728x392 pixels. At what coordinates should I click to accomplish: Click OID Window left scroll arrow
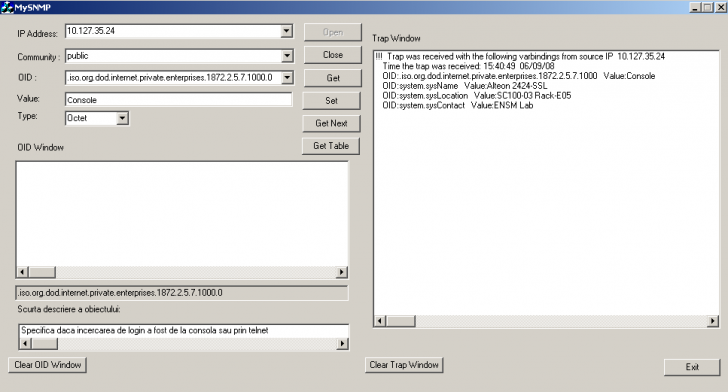[23, 272]
